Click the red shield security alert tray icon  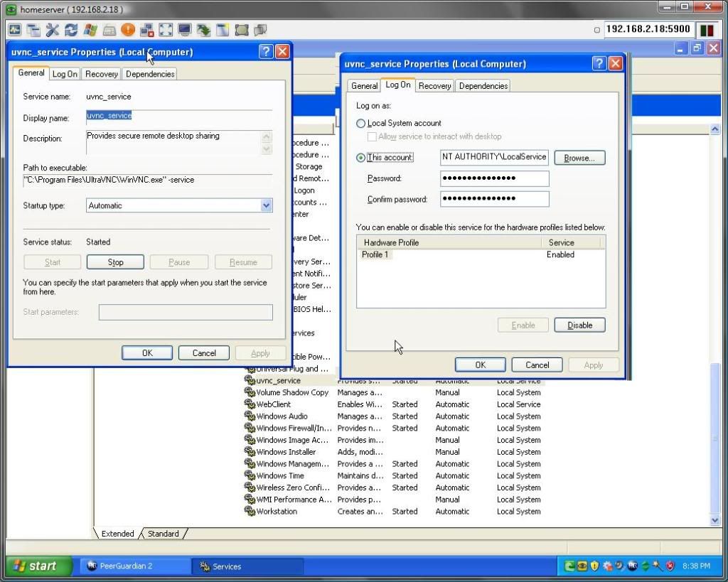click(670, 566)
